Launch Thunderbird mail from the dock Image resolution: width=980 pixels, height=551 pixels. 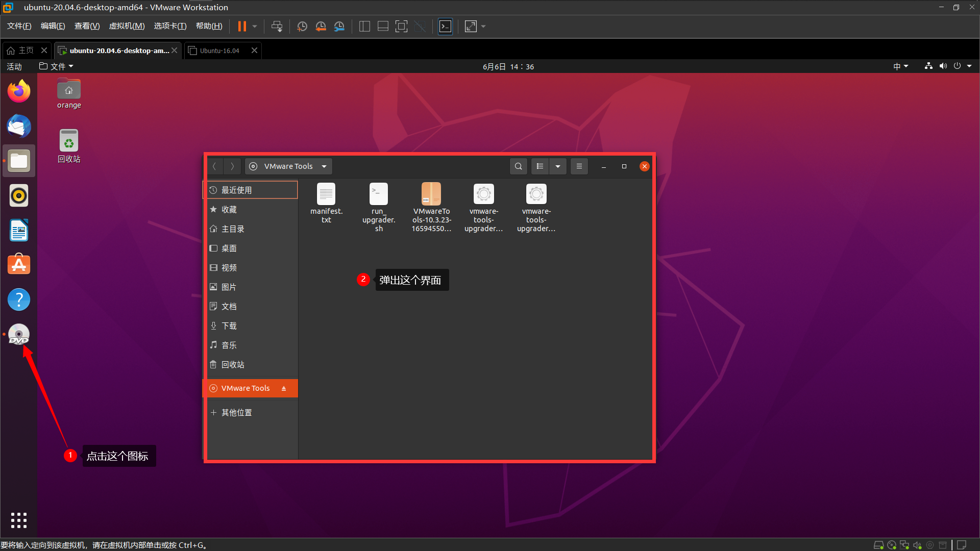pyautogui.click(x=19, y=126)
